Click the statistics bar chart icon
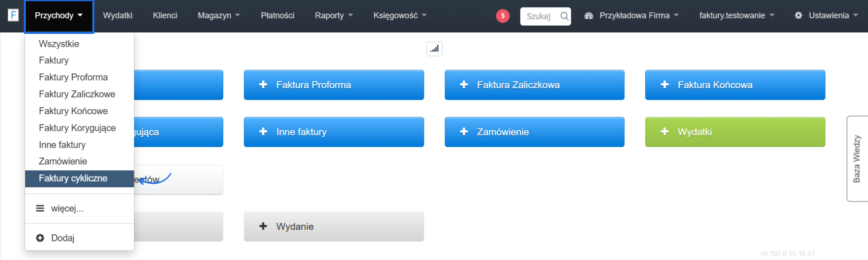This screenshot has height=260, width=868. click(x=434, y=49)
